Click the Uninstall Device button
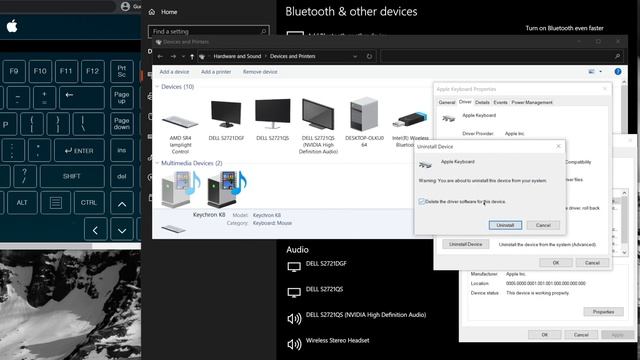This screenshot has width=640, height=360. (x=466, y=244)
